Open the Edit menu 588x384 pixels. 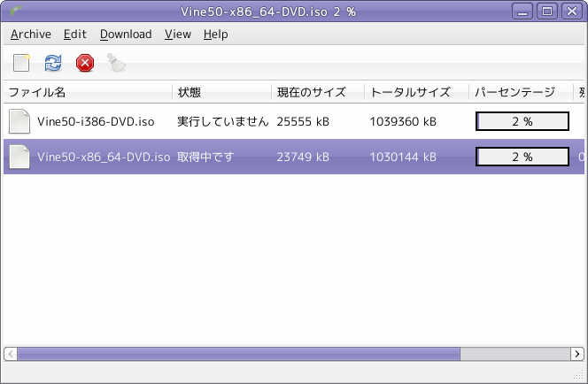point(75,35)
